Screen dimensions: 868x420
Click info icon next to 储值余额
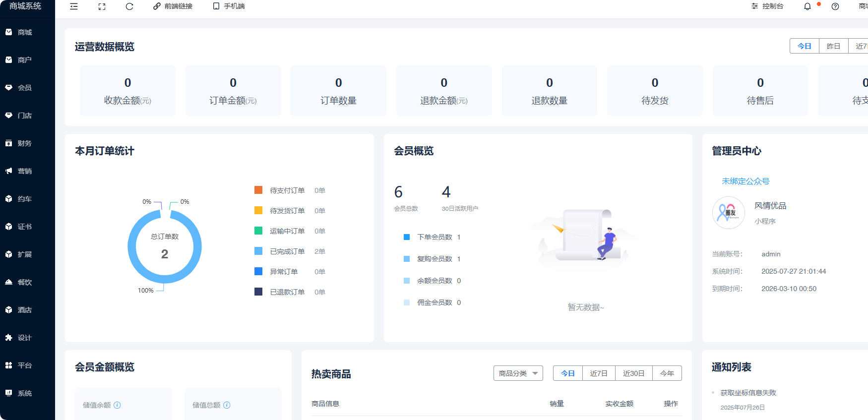coord(118,405)
